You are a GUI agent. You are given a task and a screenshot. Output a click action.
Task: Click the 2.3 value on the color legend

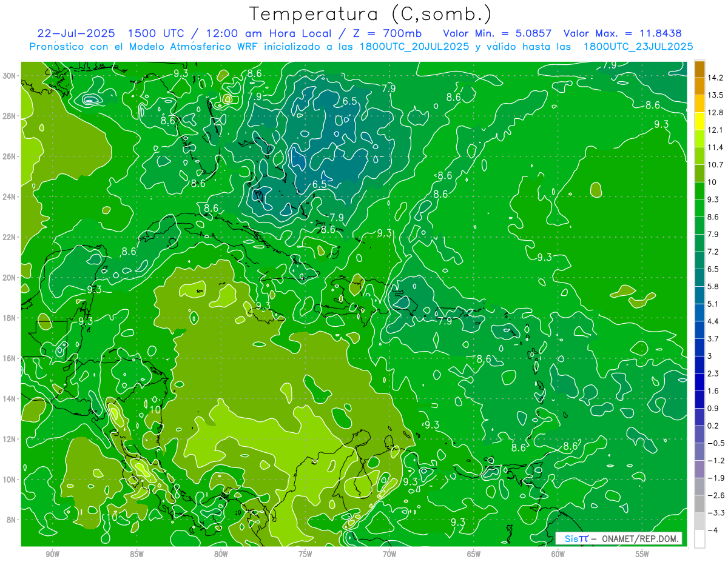coord(713,373)
